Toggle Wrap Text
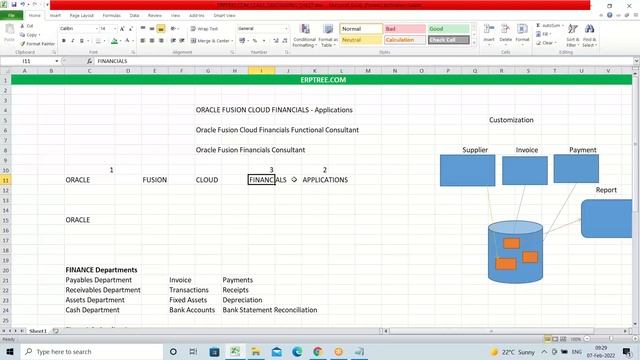This screenshot has height=360, width=640. click(204, 29)
